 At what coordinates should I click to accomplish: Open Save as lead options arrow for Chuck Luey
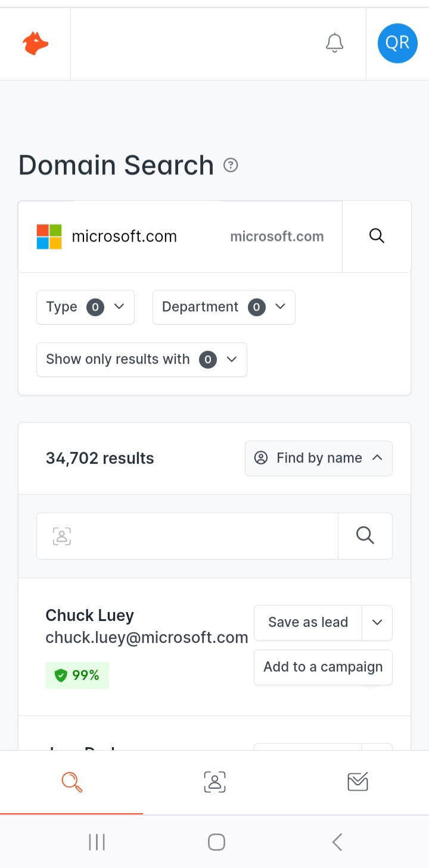coord(377,623)
